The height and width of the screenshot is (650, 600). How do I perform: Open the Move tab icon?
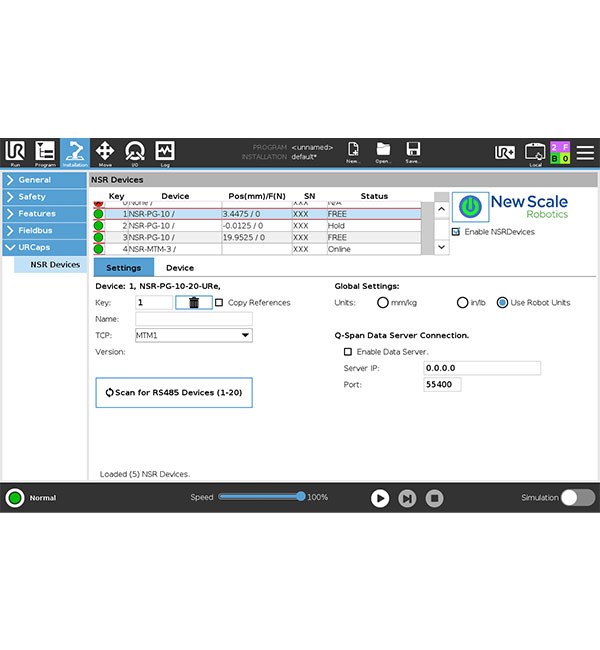(x=105, y=153)
